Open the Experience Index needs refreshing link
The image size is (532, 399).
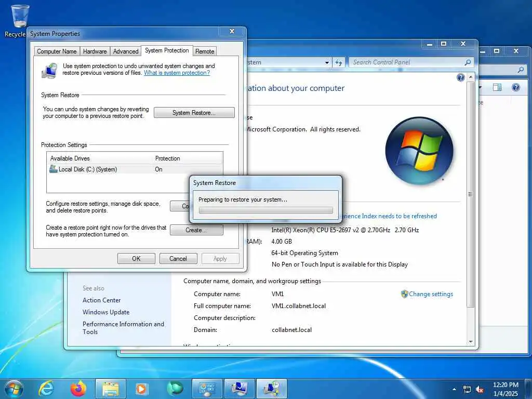coord(390,216)
